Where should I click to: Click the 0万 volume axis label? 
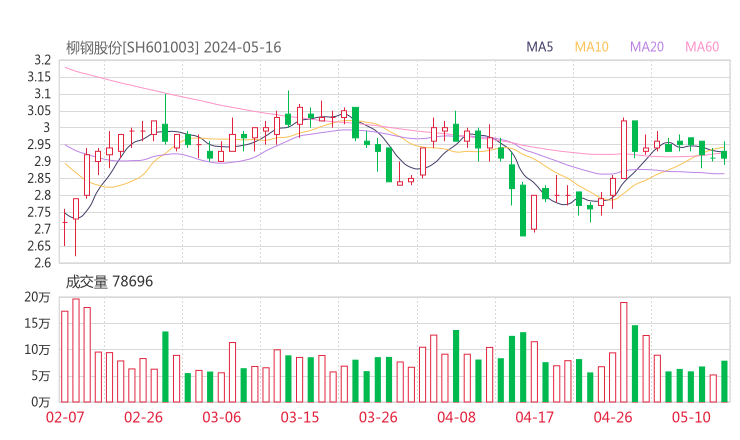(x=41, y=402)
